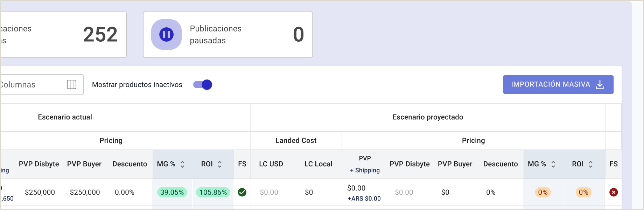Click the Importación Masiva button
Image resolution: width=644 pixels, height=210 pixels.
[x=558, y=84]
